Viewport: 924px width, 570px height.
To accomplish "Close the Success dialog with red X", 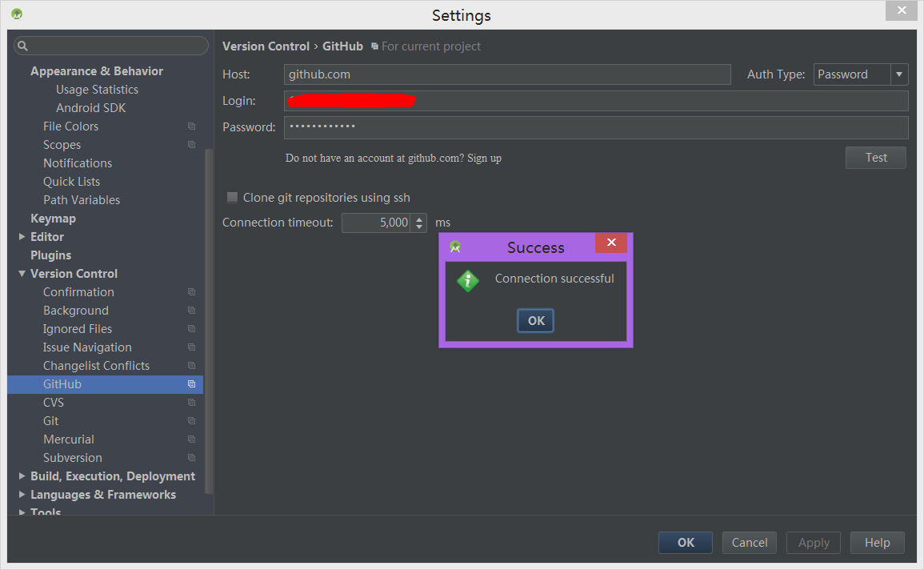I will tap(611, 243).
